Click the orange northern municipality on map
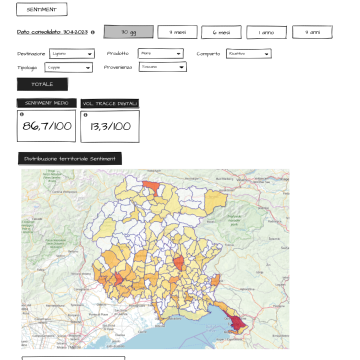This screenshot has height=360, width=360. [x=152, y=188]
